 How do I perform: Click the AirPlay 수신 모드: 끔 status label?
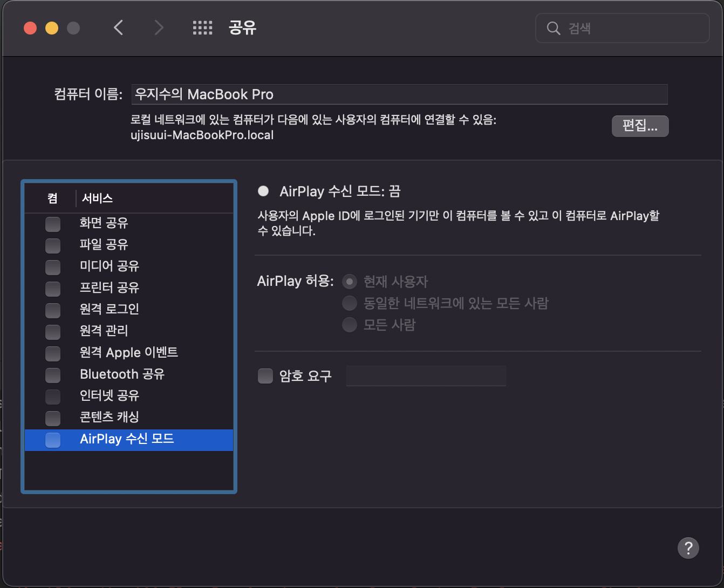340,192
